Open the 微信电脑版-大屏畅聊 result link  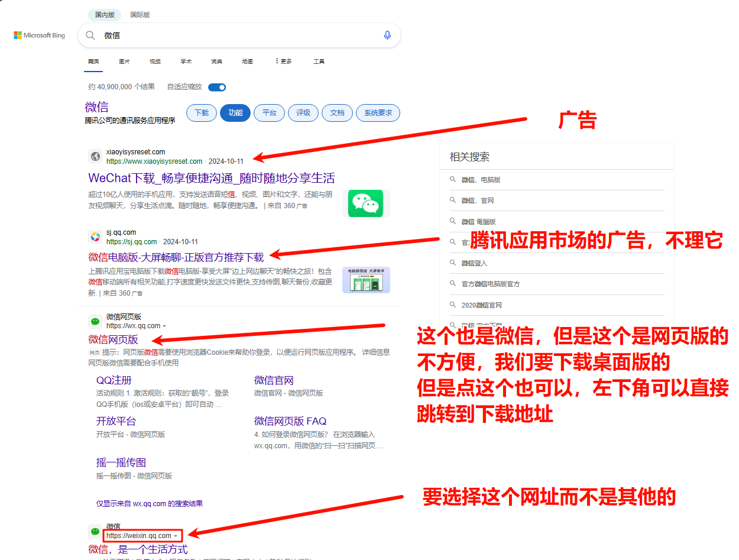point(176,257)
